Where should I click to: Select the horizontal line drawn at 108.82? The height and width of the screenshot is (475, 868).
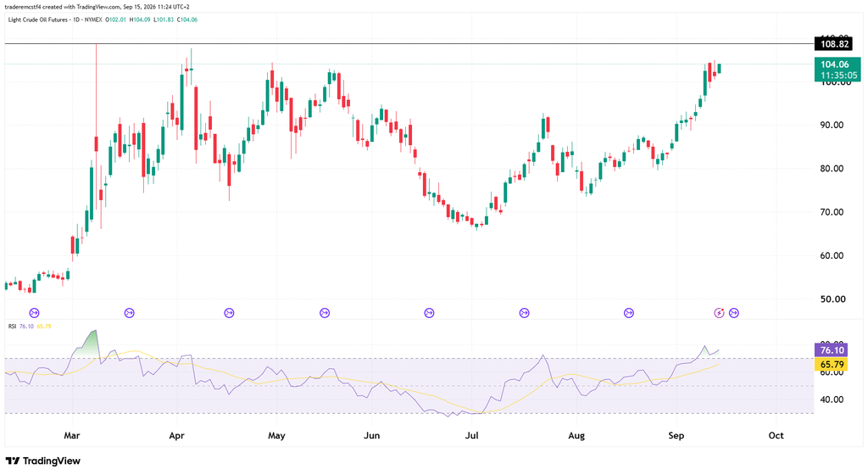point(409,44)
